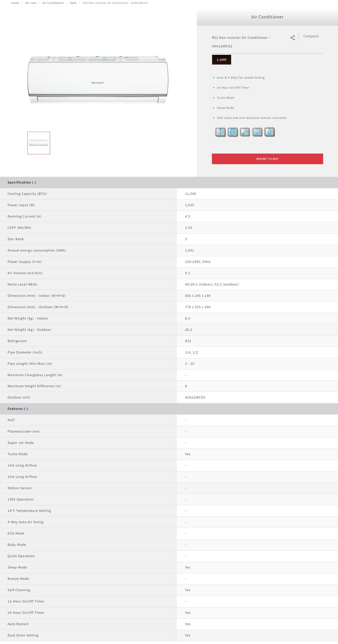Click the power supply value '220-240V, 50Hz'
This screenshot has width=338, height=644.
pyautogui.click(x=198, y=262)
